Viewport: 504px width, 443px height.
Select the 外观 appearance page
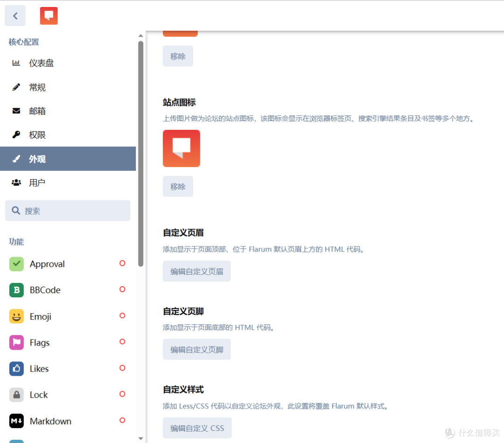pyautogui.click(x=68, y=159)
